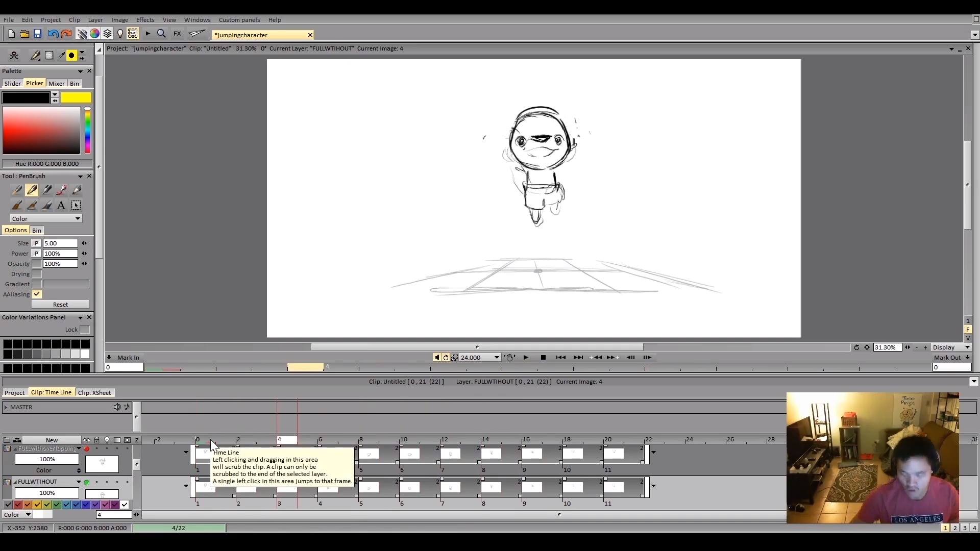Toggle the color wheel palette icon
Screen dimensions: 980x551
click(95, 34)
